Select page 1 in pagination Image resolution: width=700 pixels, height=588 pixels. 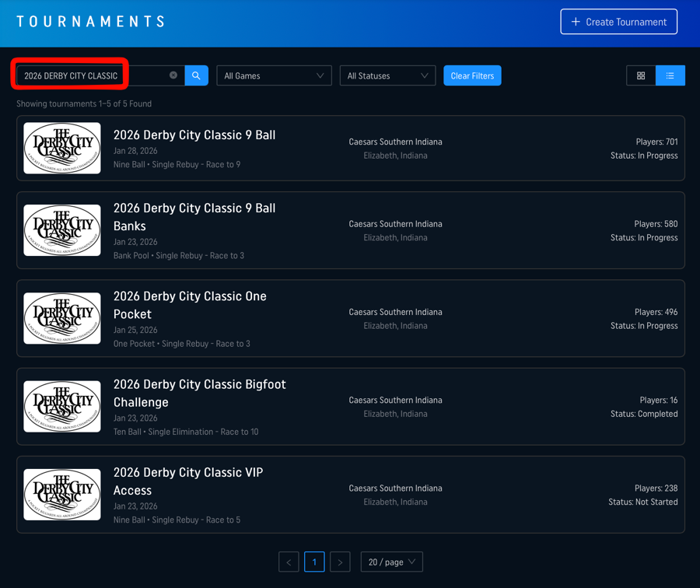point(314,562)
